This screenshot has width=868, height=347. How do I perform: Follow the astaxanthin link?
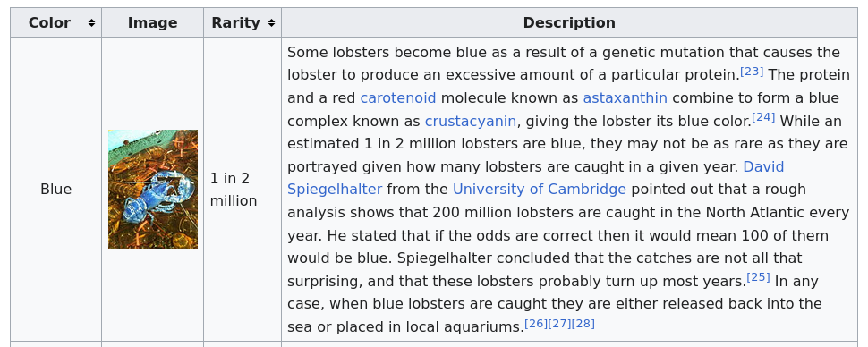pyautogui.click(x=625, y=98)
